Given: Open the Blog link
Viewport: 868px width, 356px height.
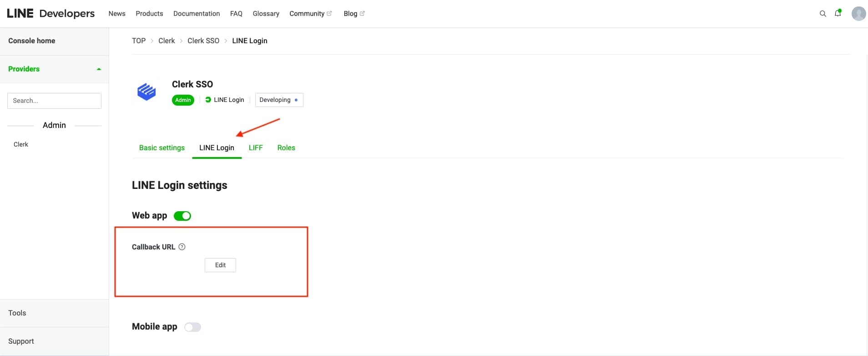Looking at the screenshot, I should (350, 14).
